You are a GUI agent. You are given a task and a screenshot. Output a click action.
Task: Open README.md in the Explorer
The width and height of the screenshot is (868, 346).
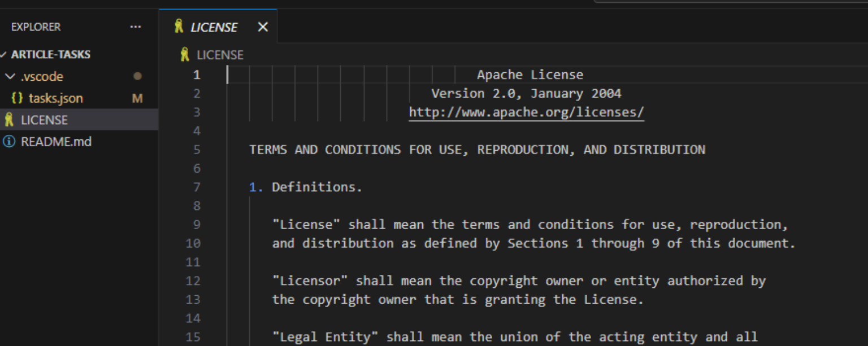point(56,142)
